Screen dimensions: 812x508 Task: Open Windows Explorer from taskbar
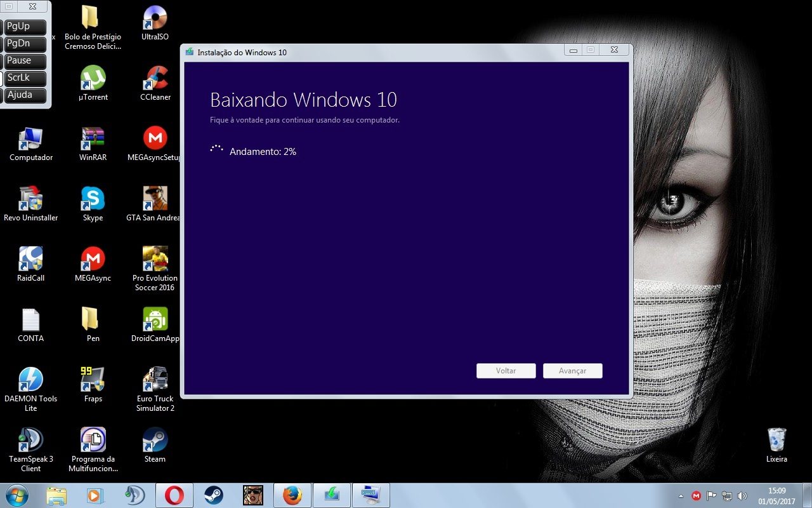click(x=56, y=495)
